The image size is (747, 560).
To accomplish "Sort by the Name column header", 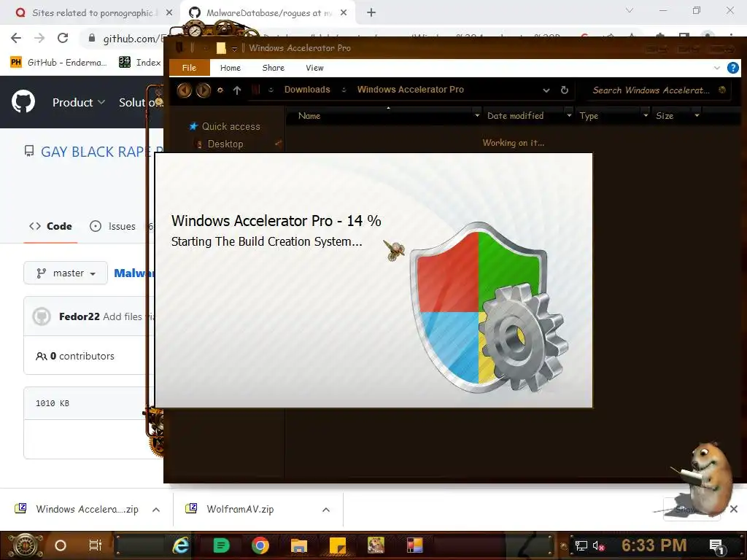I will (309, 116).
